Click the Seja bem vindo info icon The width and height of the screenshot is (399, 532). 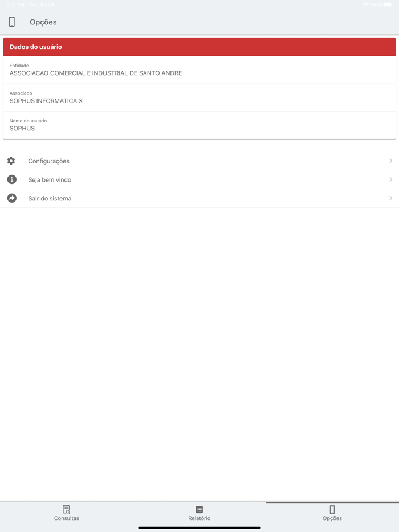click(x=12, y=179)
